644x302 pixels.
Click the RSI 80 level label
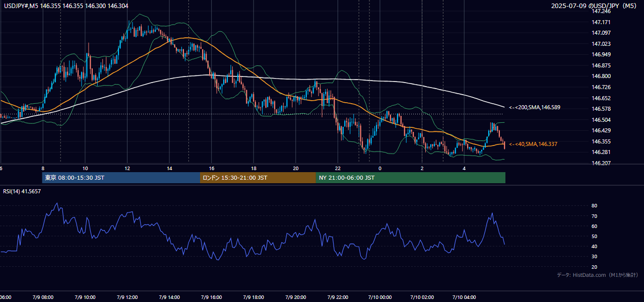tap(594, 206)
